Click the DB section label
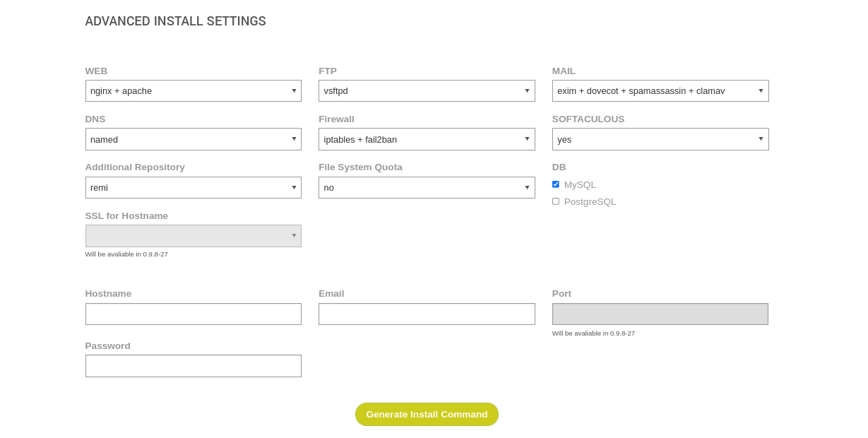 pyautogui.click(x=559, y=167)
